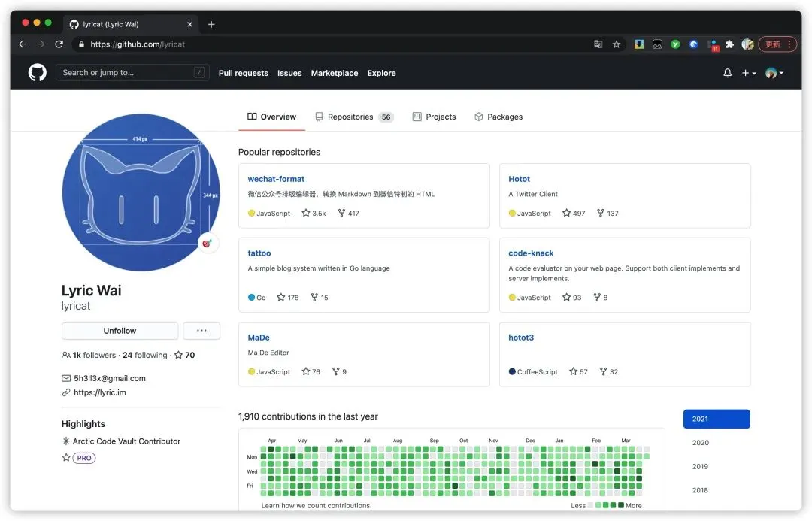812x521 pixels.
Task: Bookmark page with the address bar star
Action: coord(617,44)
